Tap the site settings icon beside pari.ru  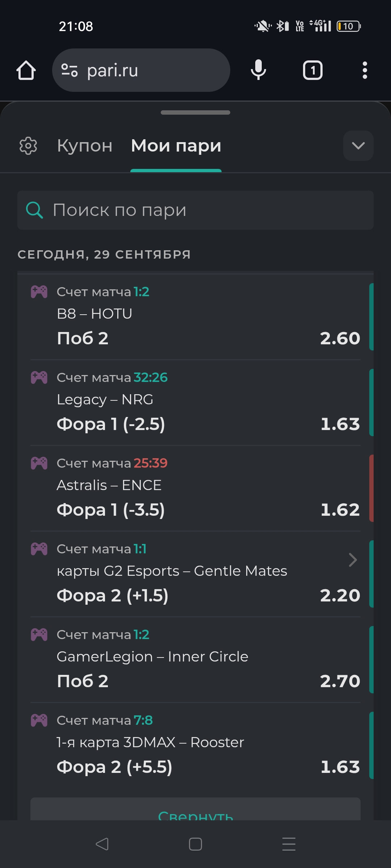tap(70, 70)
